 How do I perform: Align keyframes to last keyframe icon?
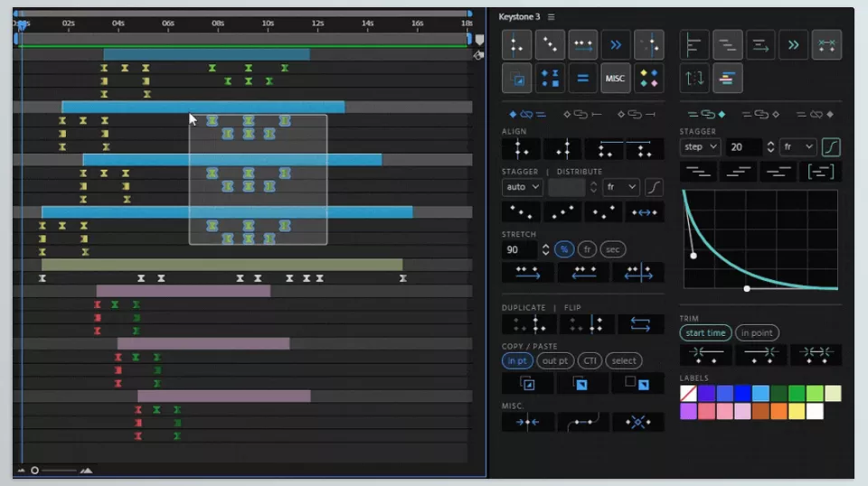tap(563, 149)
